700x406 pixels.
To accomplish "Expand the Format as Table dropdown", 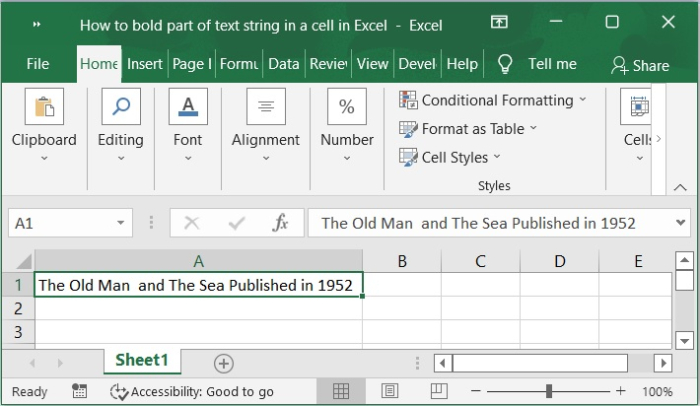I will point(533,128).
